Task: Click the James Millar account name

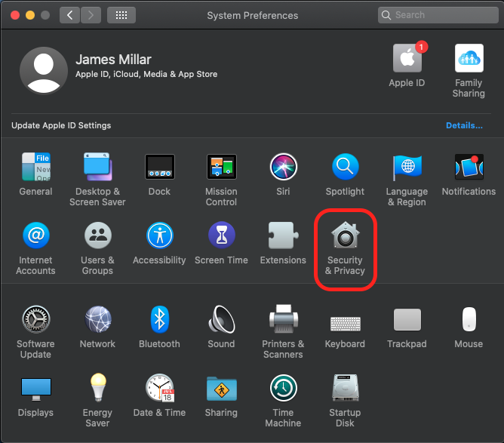Action: point(113,60)
